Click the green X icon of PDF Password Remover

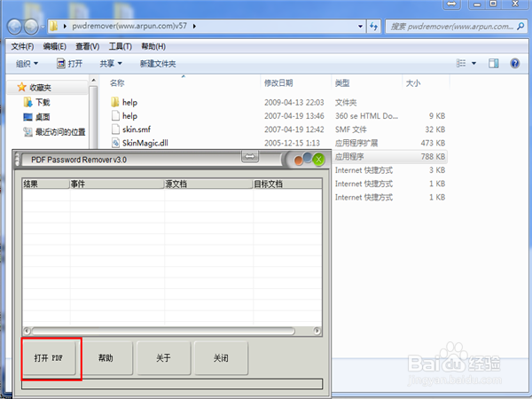[318, 160]
